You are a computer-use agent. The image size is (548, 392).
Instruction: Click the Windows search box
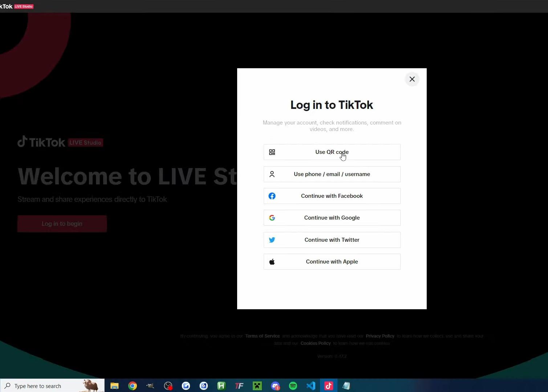click(52, 386)
